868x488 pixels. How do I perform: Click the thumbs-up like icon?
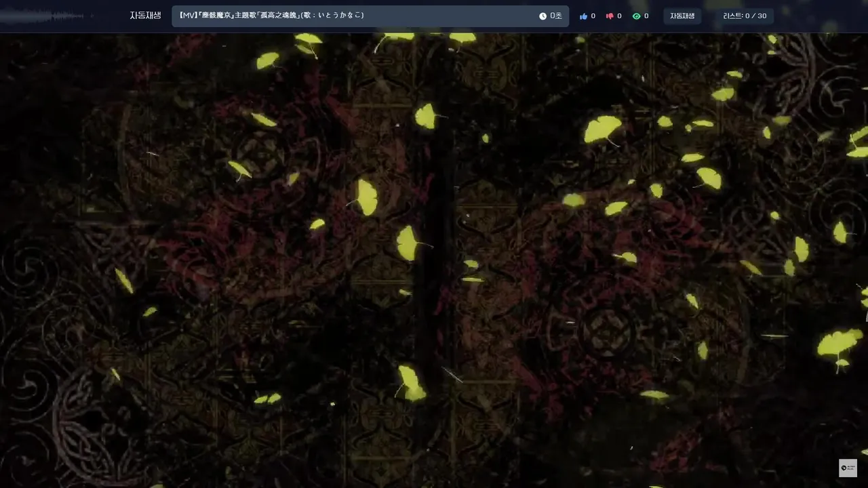tap(583, 16)
